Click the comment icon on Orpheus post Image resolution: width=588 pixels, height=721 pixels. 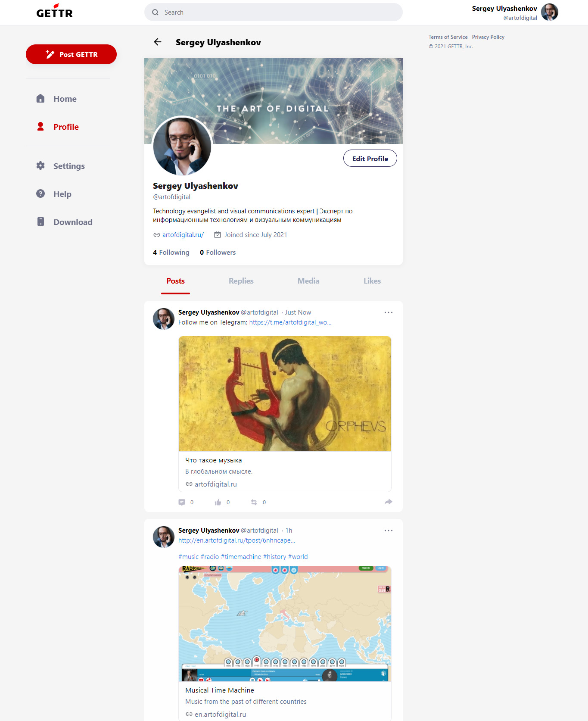182,502
